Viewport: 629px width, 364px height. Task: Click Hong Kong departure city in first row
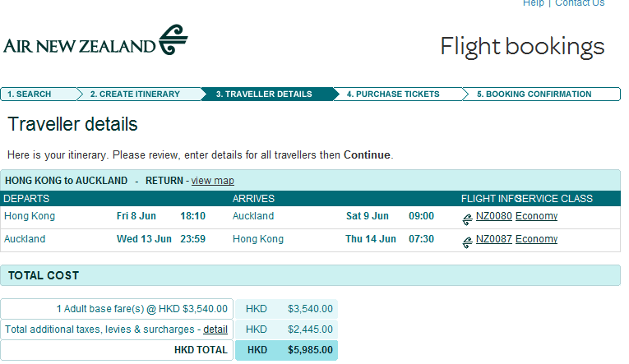pos(30,217)
